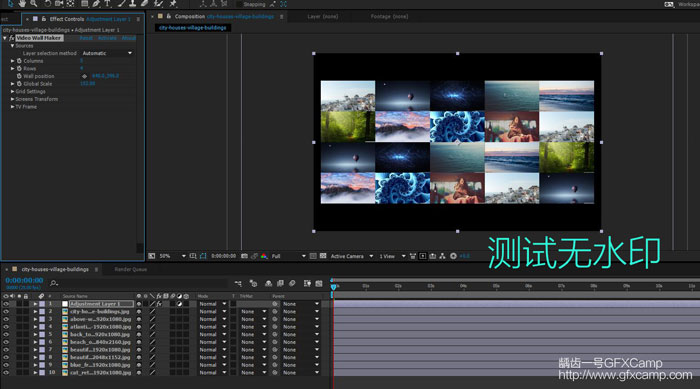Toggle Hide Shy Layers icon in timeline

[268, 283]
